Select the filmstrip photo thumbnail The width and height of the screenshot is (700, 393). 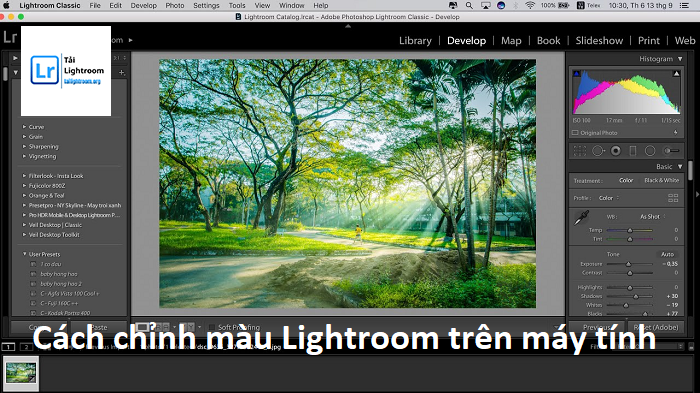click(x=21, y=373)
